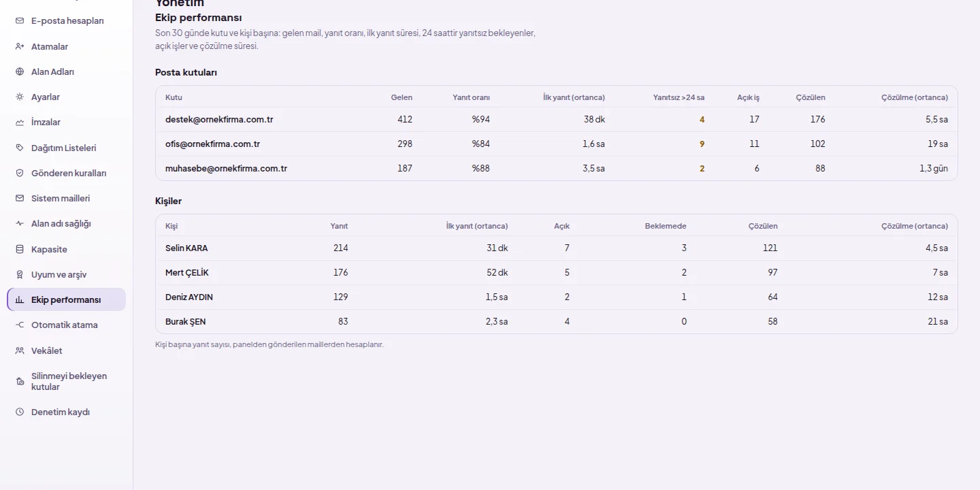Image resolution: width=980 pixels, height=490 pixels.
Task: Open the E-posta hesapları menu item
Action: 67,21
